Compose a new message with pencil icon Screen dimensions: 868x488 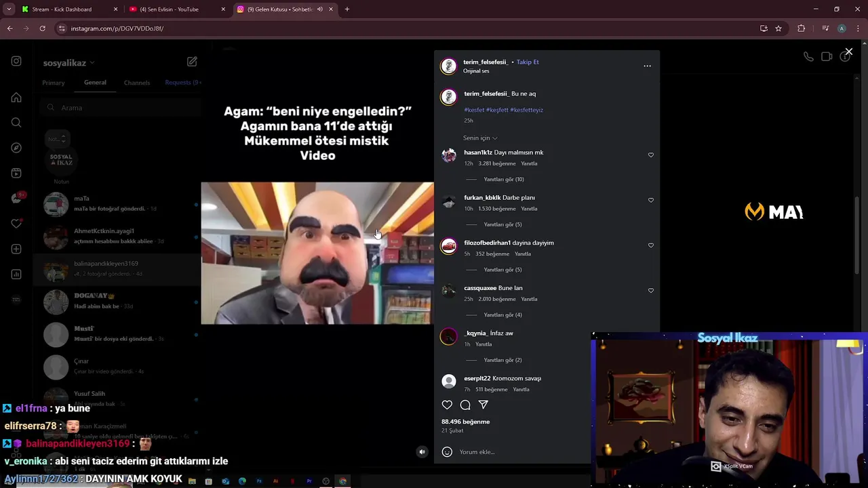[x=192, y=62]
